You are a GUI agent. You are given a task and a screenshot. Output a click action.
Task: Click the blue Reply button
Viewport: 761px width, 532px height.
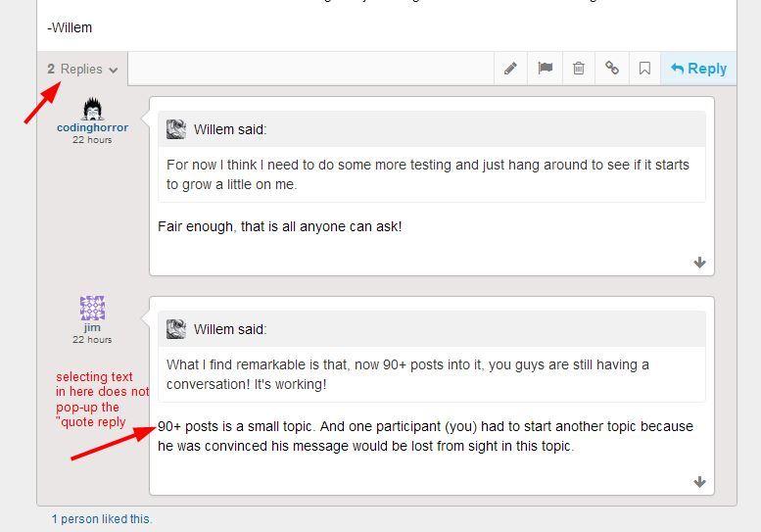click(x=698, y=69)
